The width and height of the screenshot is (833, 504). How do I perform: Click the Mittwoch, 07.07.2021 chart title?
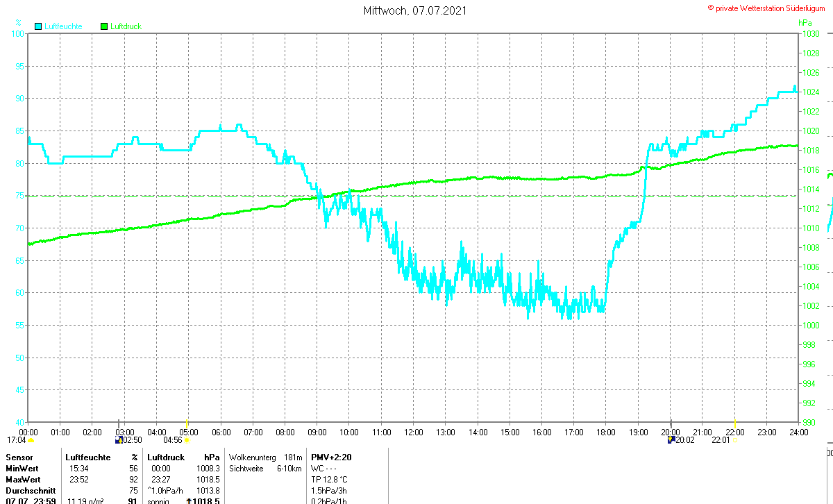pyautogui.click(x=415, y=10)
